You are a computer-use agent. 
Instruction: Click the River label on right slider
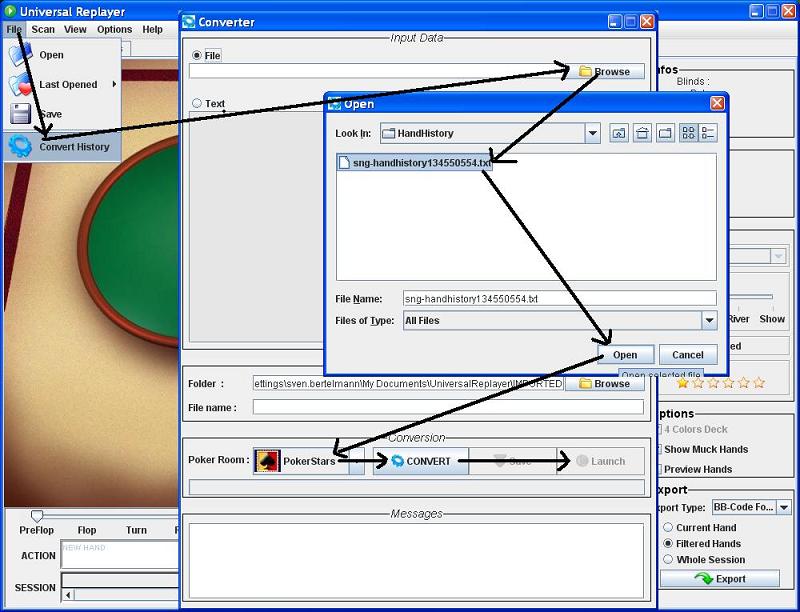tap(738, 319)
